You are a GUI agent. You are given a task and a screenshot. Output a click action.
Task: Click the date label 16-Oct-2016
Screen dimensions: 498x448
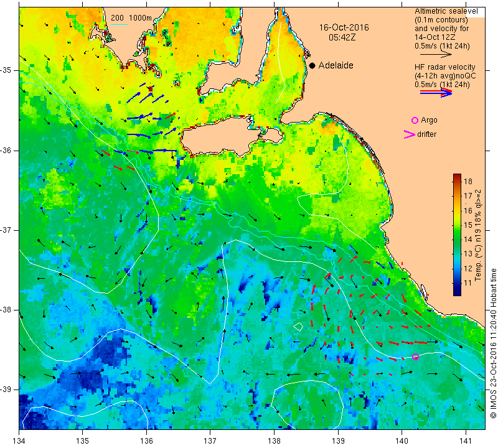coord(344,27)
